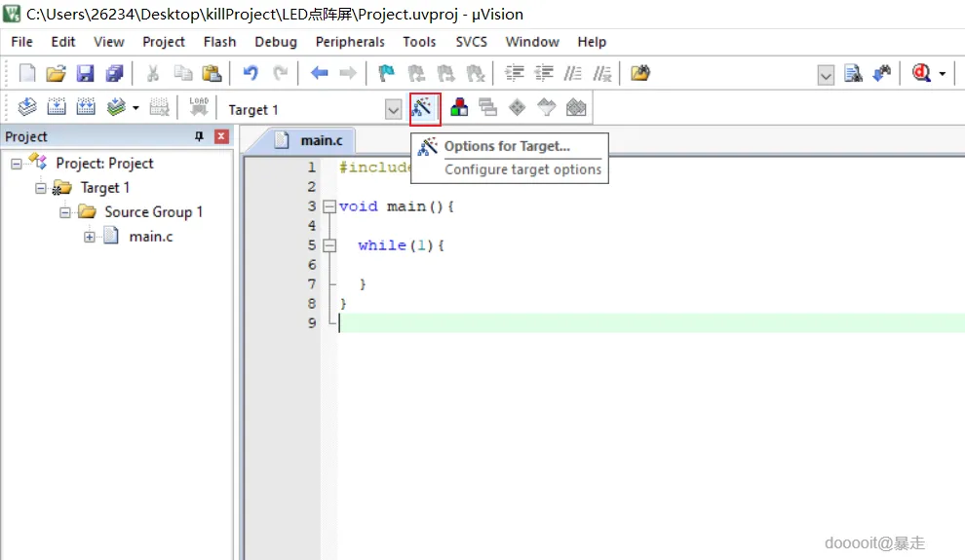Image resolution: width=965 pixels, height=560 pixels.
Task: Expand the main.c tree node
Action: coord(90,237)
